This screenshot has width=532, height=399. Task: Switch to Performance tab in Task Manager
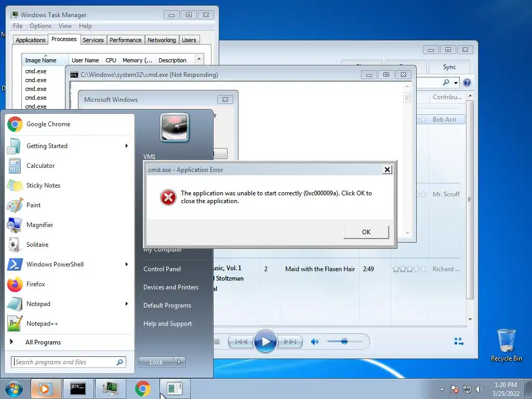click(x=126, y=40)
